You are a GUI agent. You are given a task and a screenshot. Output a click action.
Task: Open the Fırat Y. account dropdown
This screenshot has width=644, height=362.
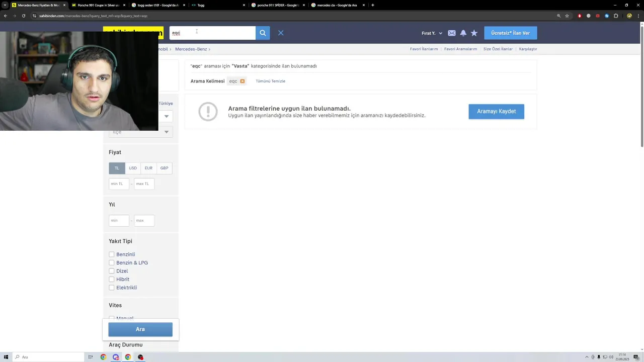432,33
